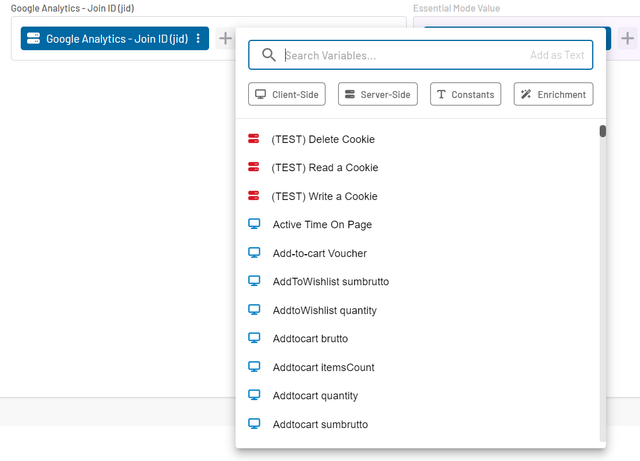Select (TEST) Write a Cookie variable

click(324, 196)
